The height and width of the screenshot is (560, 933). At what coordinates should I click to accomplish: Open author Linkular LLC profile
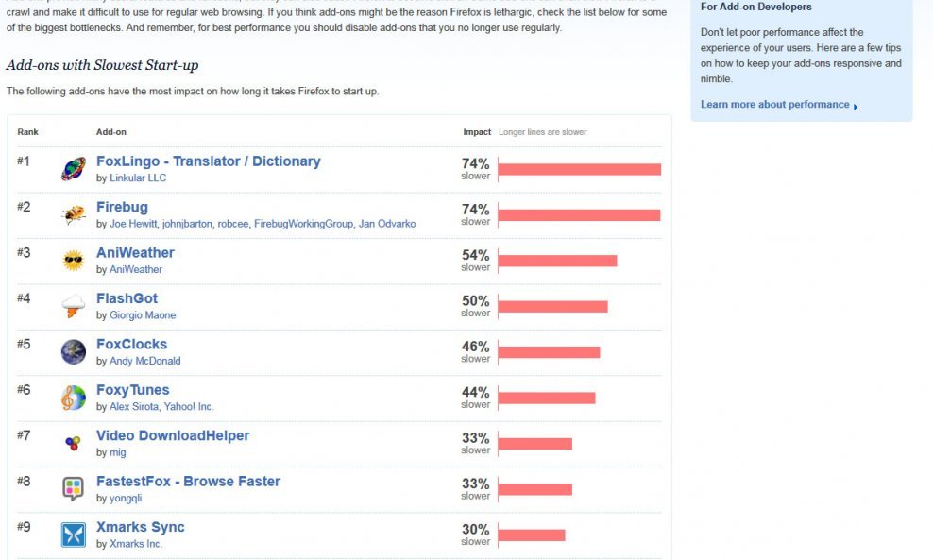click(138, 178)
